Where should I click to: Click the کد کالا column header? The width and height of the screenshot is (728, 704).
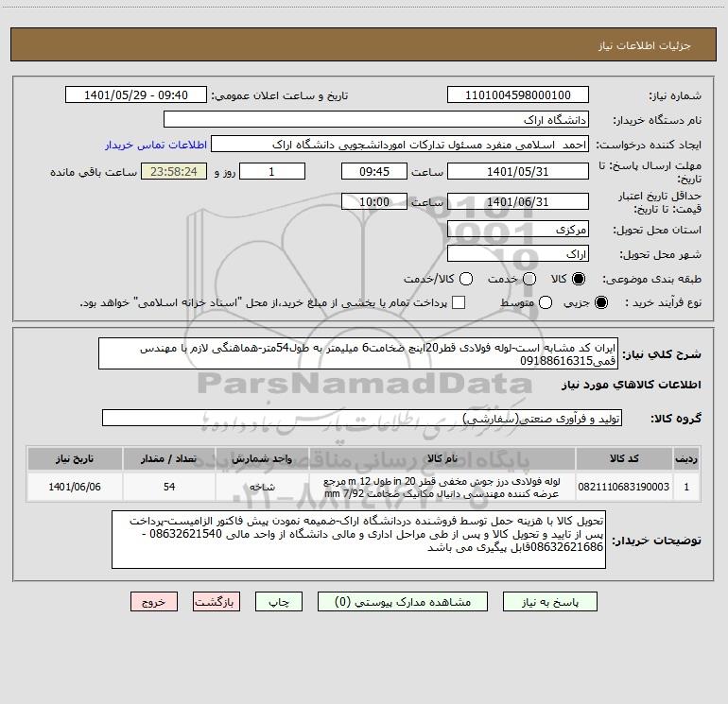[x=624, y=459]
